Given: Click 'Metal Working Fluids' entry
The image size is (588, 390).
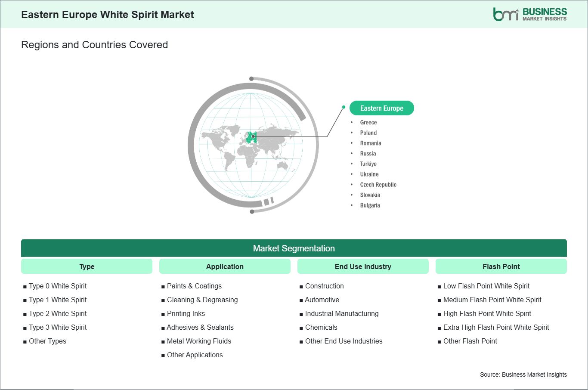Looking at the screenshot, I should coord(199,341).
